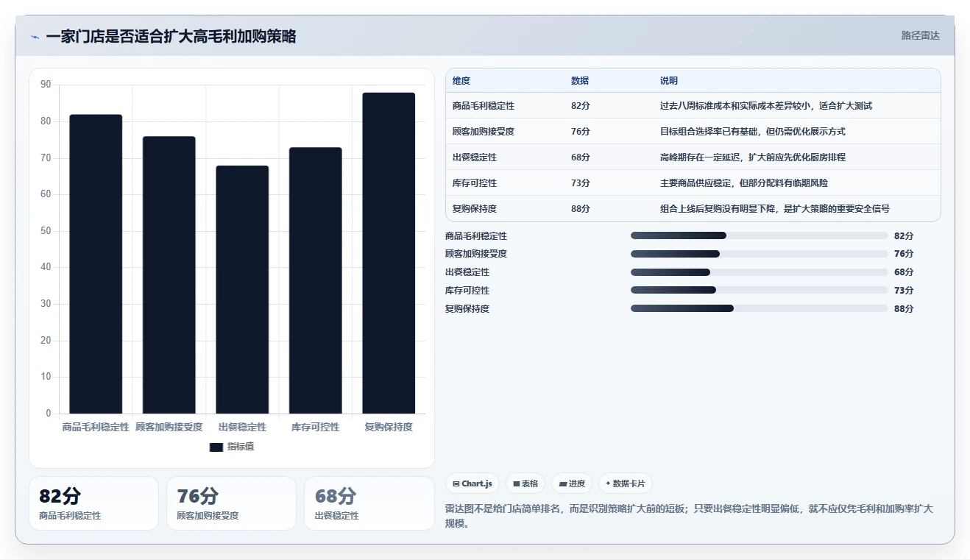Click the 顾客加购接受度 76分 progress bar
Screen dimensions: 970x560
pyautogui.click(x=760, y=254)
